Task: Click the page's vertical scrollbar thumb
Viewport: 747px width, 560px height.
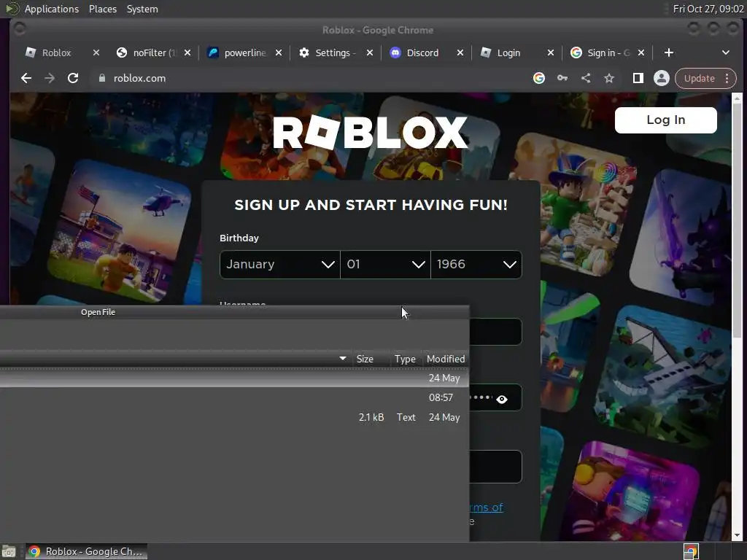Action: click(737, 222)
